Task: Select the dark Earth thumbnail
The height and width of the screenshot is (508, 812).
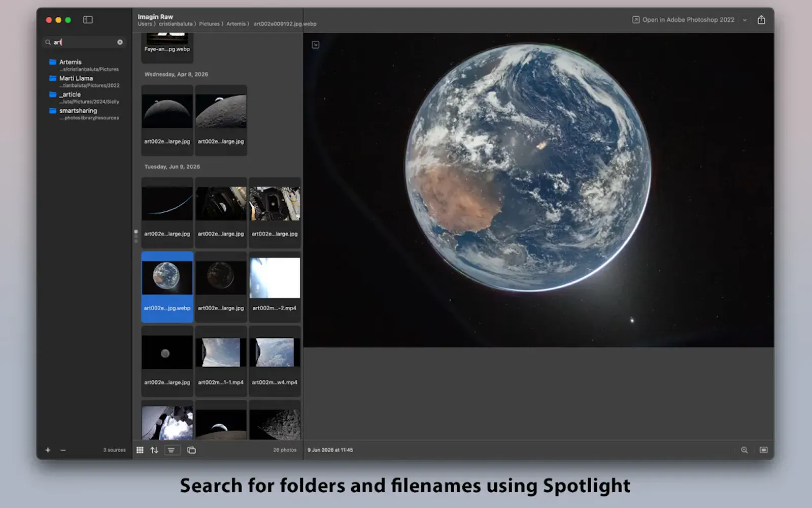Action: [x=221, y=287]
